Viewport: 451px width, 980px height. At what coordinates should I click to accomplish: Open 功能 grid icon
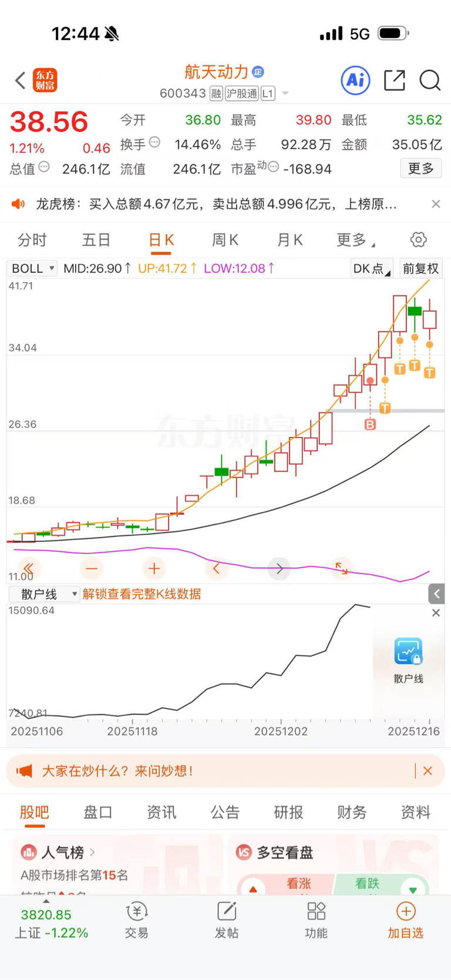[317, 920]
